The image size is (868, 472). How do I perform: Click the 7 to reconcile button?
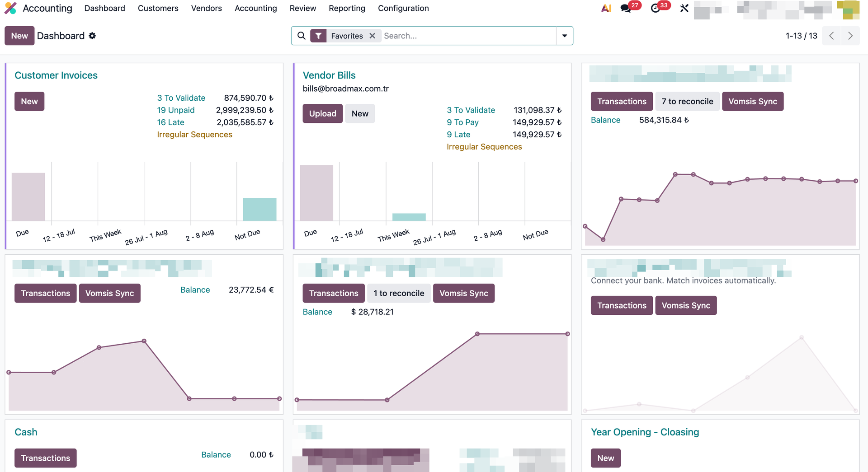click(687, 101)
